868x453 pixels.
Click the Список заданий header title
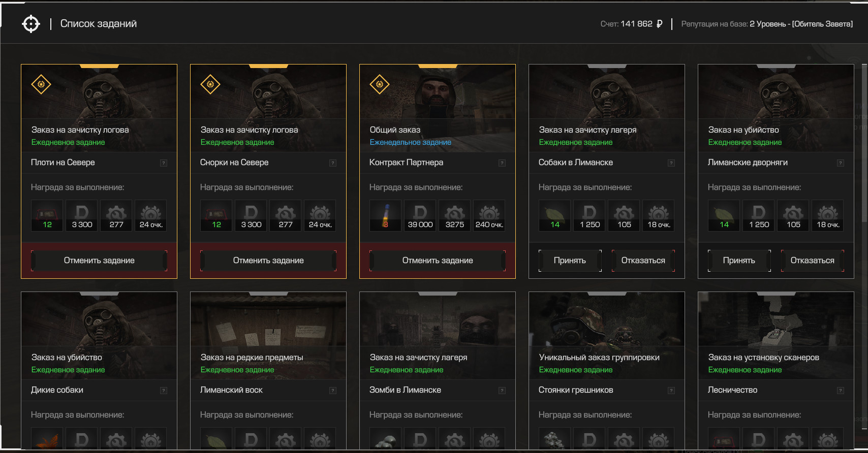[99, 24]
